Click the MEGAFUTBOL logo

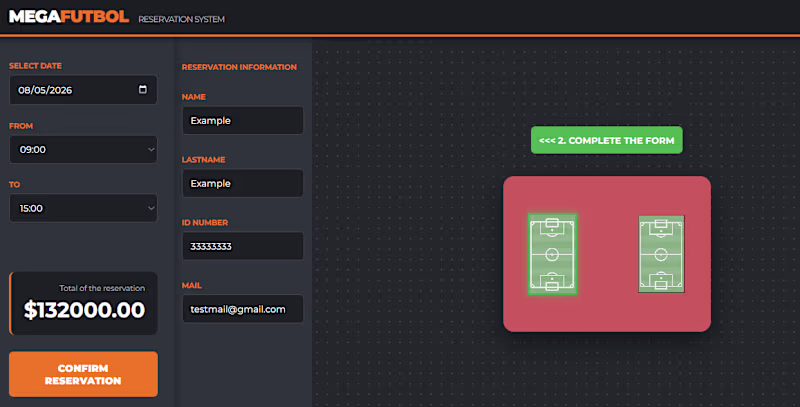69,17
